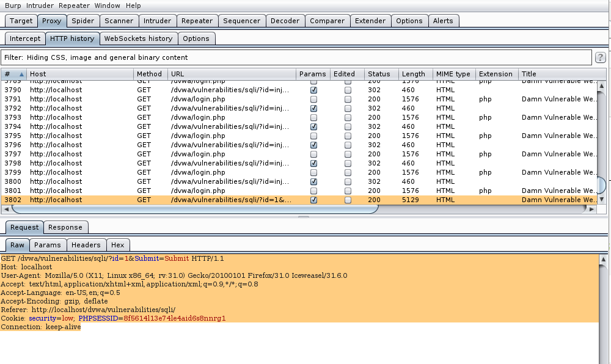Open the Alerts tab
Viewport: 611px width, 364px height.
pos(443,21)
